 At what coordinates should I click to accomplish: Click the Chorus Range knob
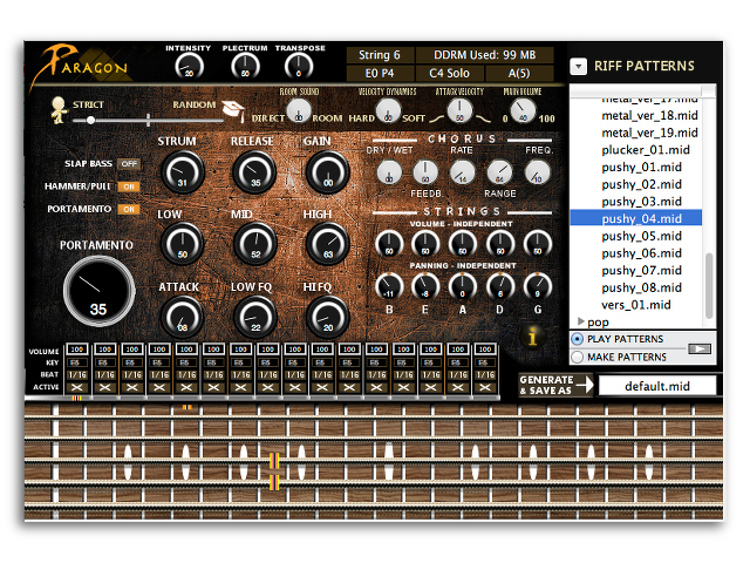(500, 172)
